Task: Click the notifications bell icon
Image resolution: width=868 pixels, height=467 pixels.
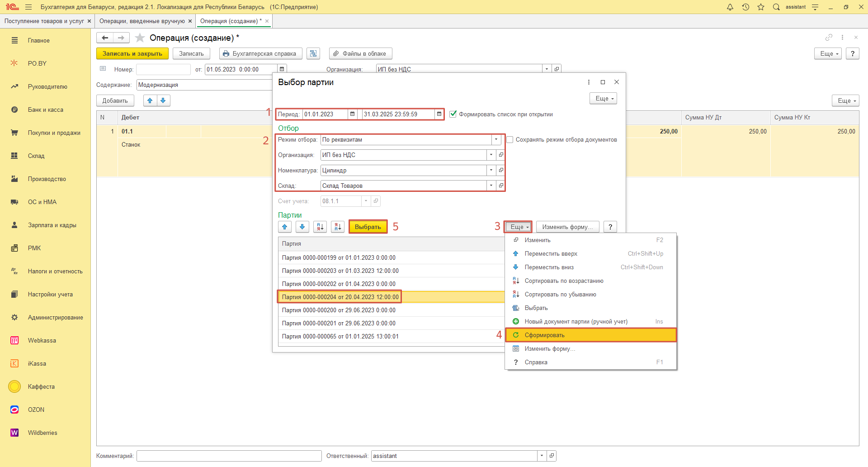Action: 730,7
